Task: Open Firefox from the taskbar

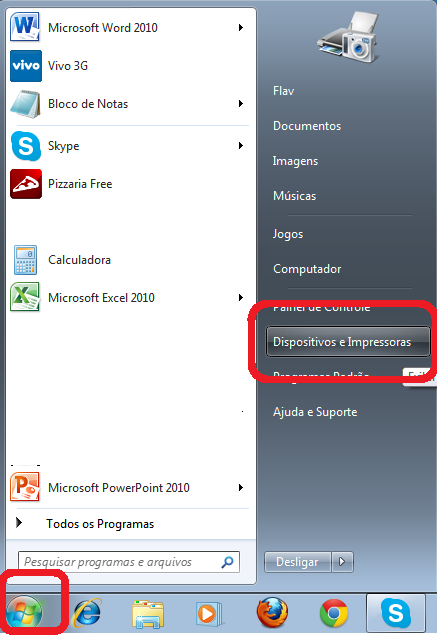Action: click(272, 613)
